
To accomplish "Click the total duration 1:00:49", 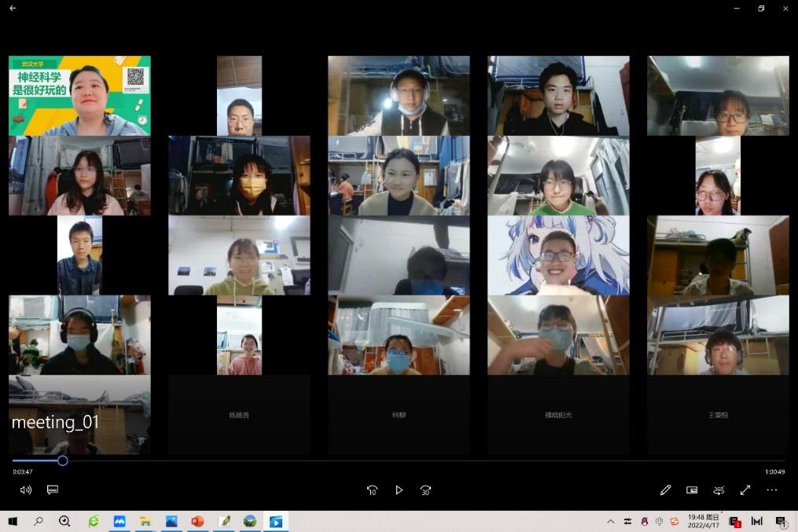I will [774, 472].
